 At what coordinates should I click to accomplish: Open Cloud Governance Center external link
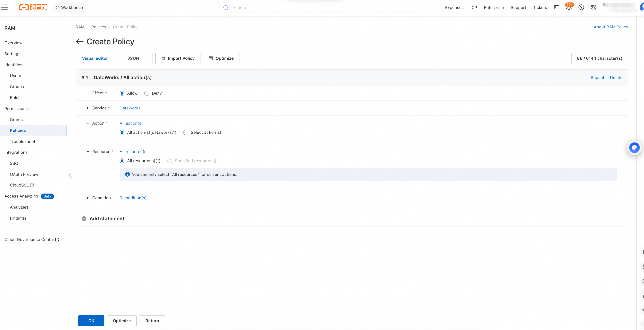coord(32,240)
